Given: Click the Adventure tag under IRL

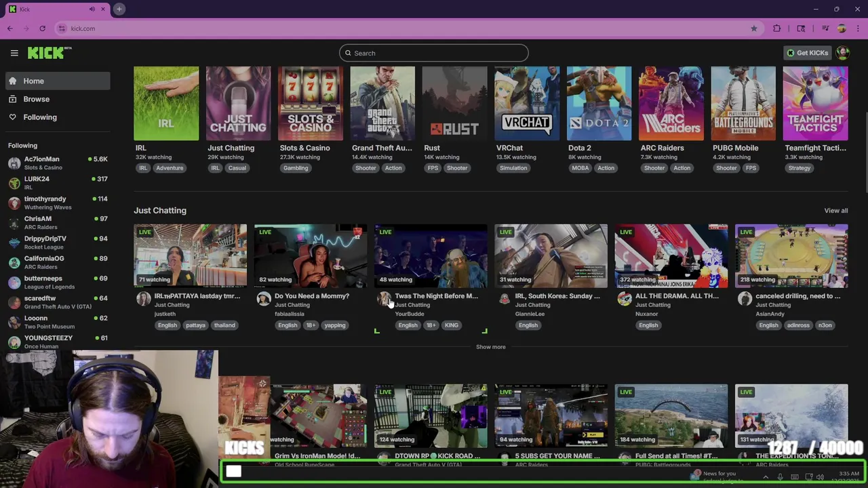Looking at the screenshot, I should click(x=170, y=168).
